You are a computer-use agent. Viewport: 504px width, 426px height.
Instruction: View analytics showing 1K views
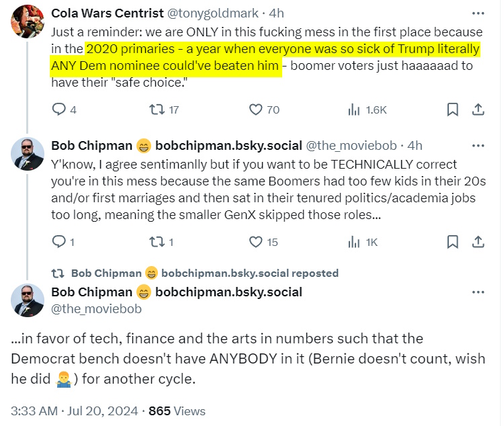[353, 242]
